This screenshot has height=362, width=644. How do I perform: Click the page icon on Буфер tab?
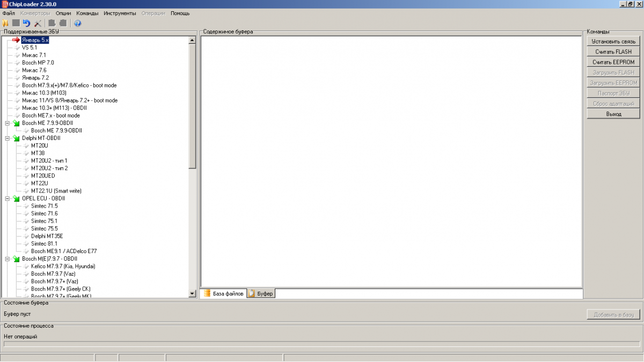point(252,293)
